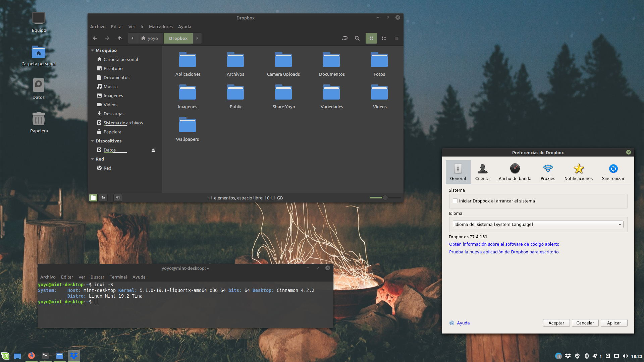Open the Sincronizar preferences tab
Screen dimensions: 644x362
[613, 172]
